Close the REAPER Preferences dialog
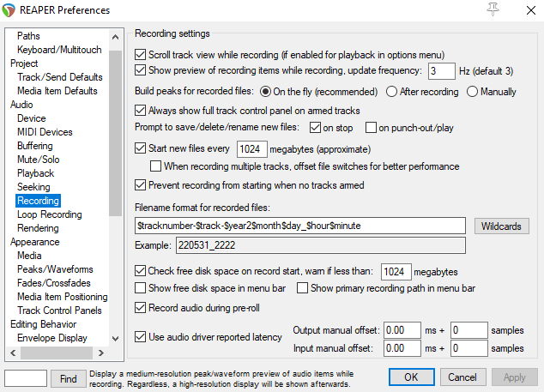544x392 pixels. pyautogui.click(x=531, y=10)
